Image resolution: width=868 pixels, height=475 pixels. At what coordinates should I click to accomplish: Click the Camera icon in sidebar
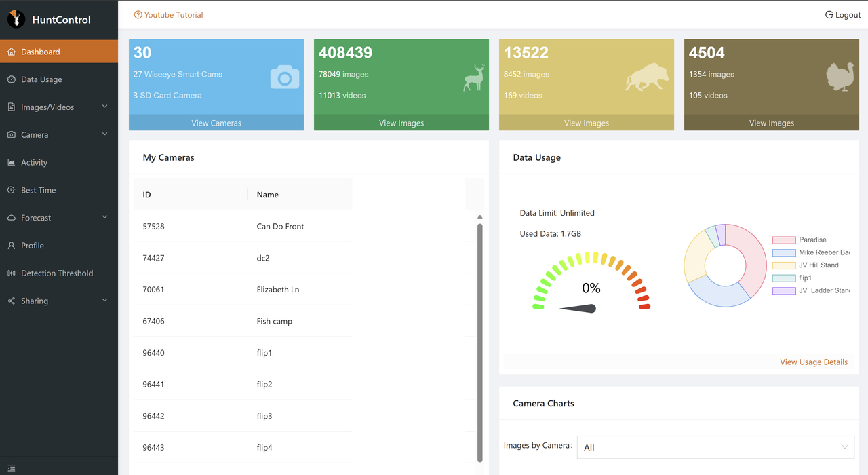click(12, 135)
